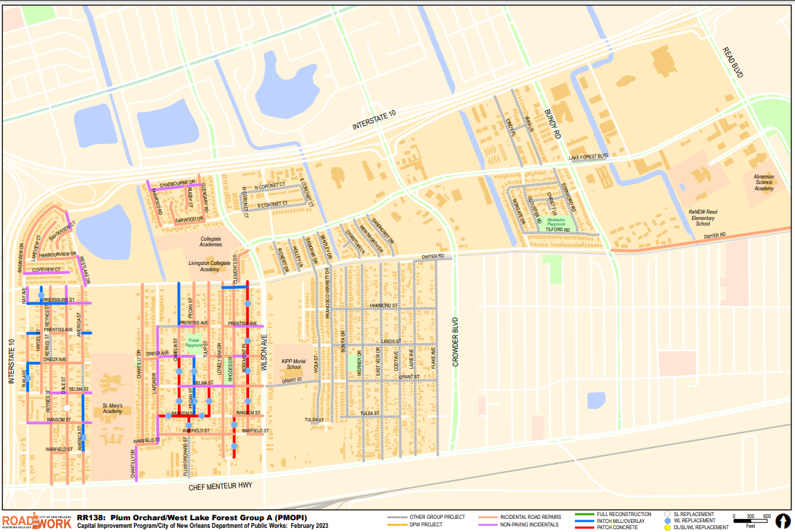Click the St. Mary's Academy label
Image resolution: width=795 pixels, height=532 pixels.
coord(113,408)
